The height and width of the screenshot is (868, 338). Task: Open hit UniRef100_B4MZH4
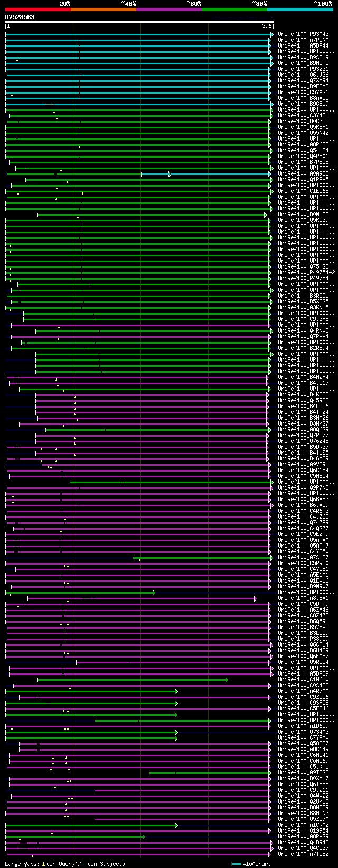[x=303, y=377]
